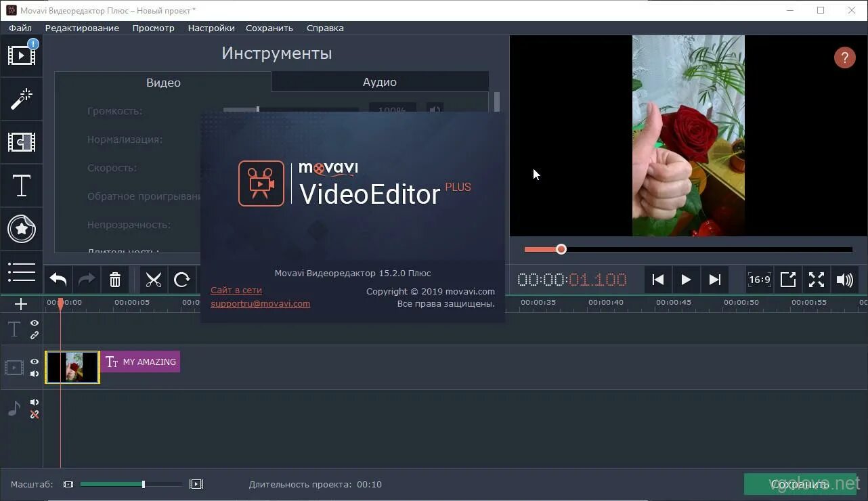Open the Настройки menu

coord(211,28)
